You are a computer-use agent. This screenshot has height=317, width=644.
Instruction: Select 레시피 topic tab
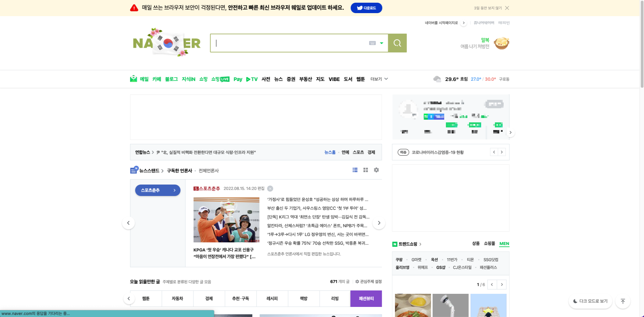coord(272,299)
